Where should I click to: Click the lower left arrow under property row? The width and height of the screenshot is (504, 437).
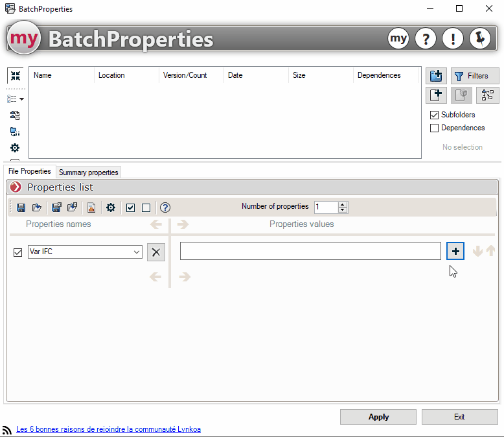point(155,277)
